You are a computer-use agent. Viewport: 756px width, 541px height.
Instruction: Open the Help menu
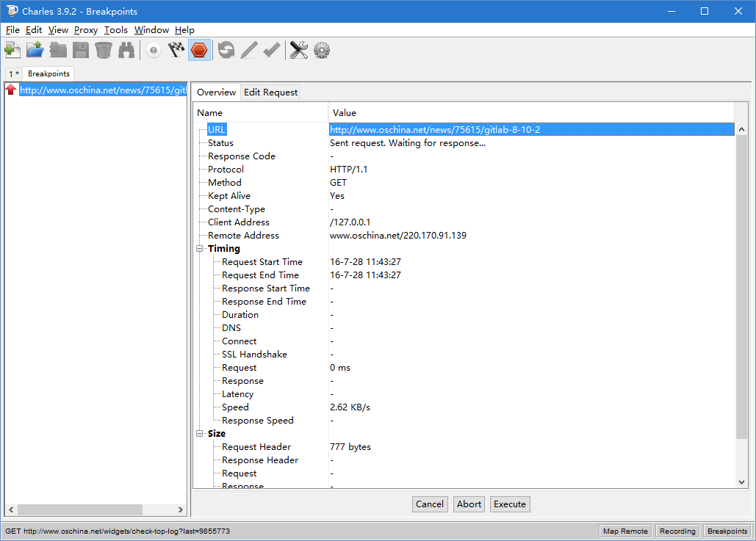[184, 30]
